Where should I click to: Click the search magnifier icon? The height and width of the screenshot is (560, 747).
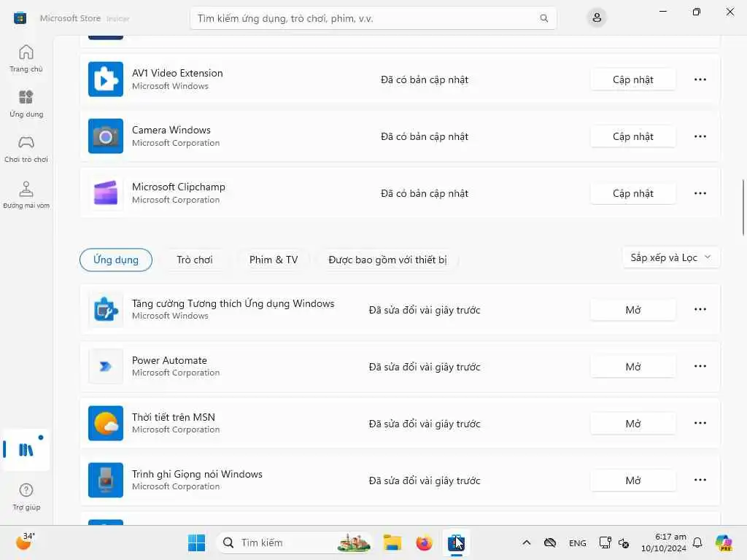(x=543, y=18)
